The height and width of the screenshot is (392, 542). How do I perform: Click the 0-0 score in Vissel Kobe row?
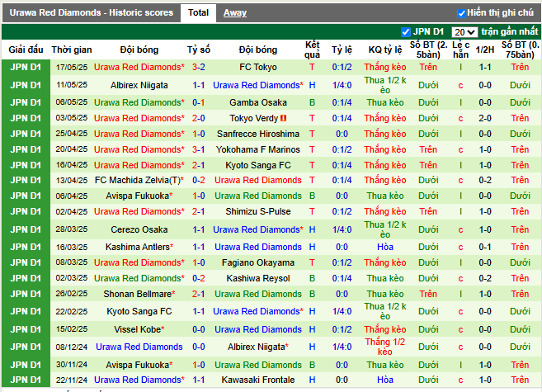pos(199,329)
